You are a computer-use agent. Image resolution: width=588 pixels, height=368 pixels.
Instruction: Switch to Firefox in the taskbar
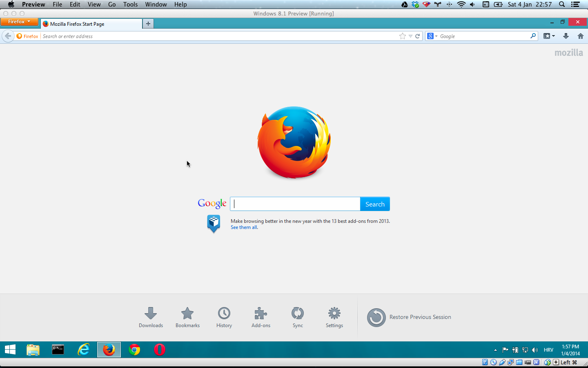point(109,350)
